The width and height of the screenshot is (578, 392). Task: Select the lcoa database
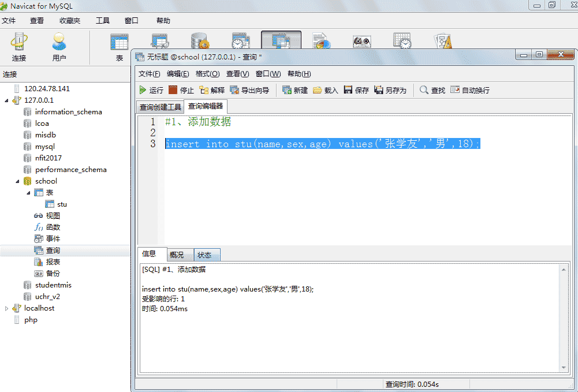42,124
